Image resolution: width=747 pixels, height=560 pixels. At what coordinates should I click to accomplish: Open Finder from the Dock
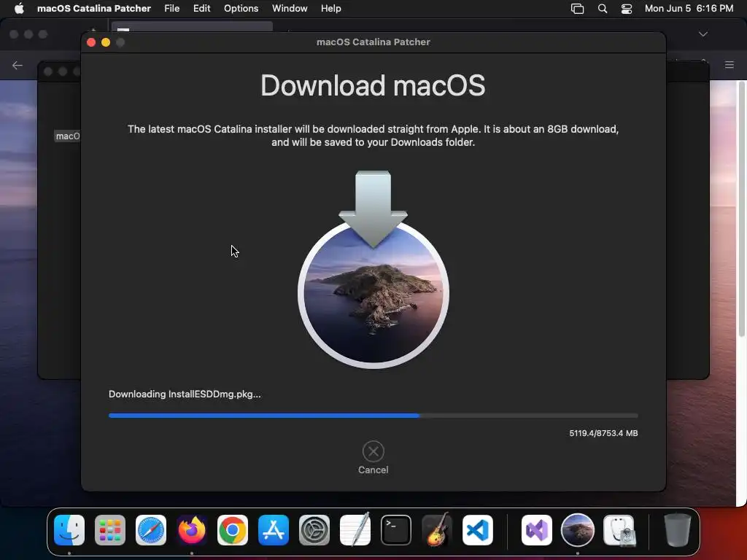pyautogui.click(x=69, y=530)
